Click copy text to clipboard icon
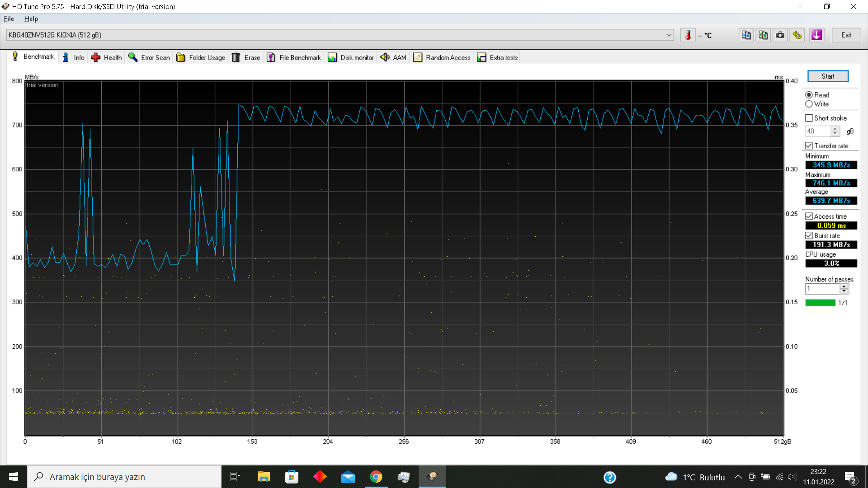The image size is (868, 488). point(746,35)
